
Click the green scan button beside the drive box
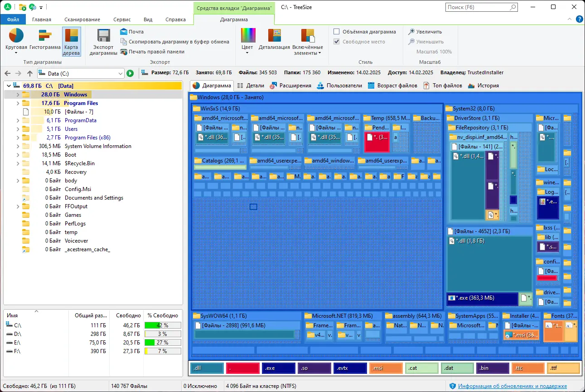tap(130, 73)
